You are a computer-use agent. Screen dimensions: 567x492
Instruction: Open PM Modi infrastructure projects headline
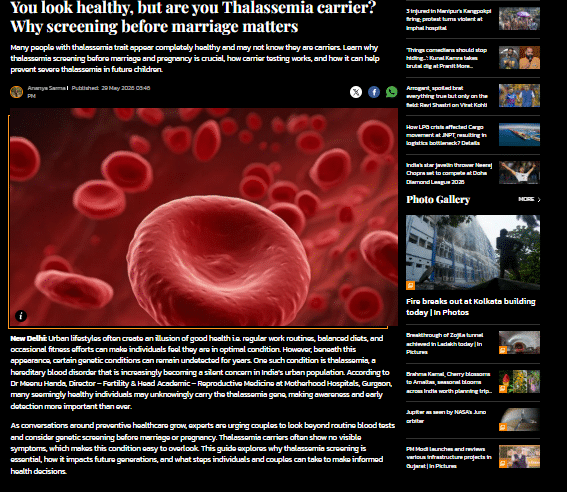point(449,457)
